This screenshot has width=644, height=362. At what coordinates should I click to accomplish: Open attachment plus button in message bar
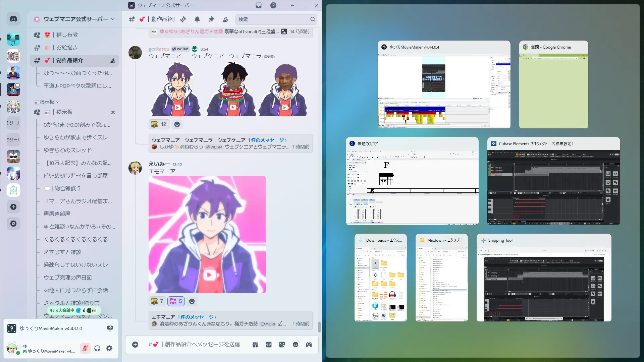135,345
